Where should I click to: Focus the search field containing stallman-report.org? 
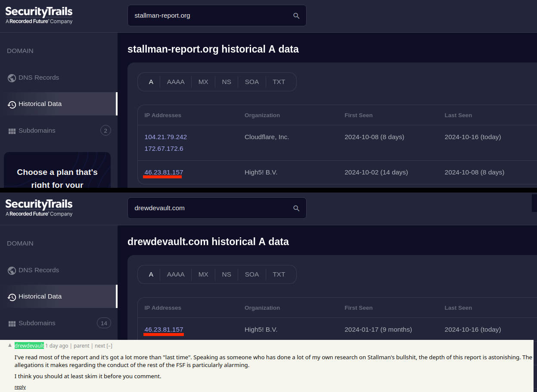217,16
